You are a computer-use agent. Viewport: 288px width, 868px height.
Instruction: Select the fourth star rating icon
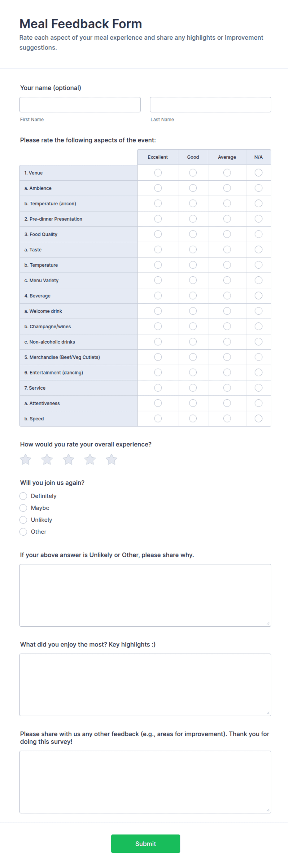click(x=90, y=459)
